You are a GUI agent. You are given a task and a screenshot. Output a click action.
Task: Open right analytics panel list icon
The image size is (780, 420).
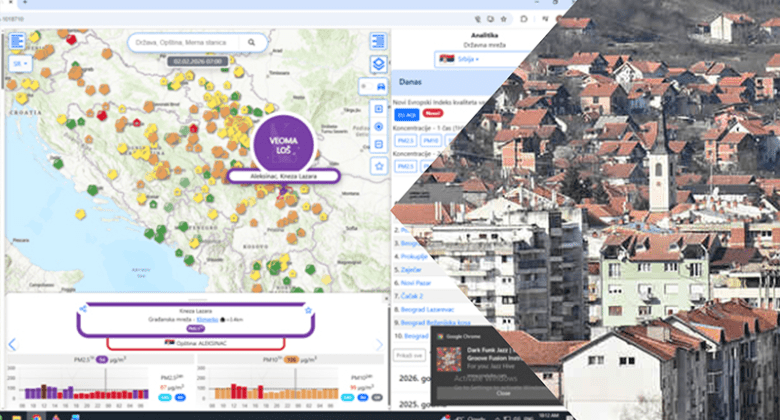coord(378,41)
